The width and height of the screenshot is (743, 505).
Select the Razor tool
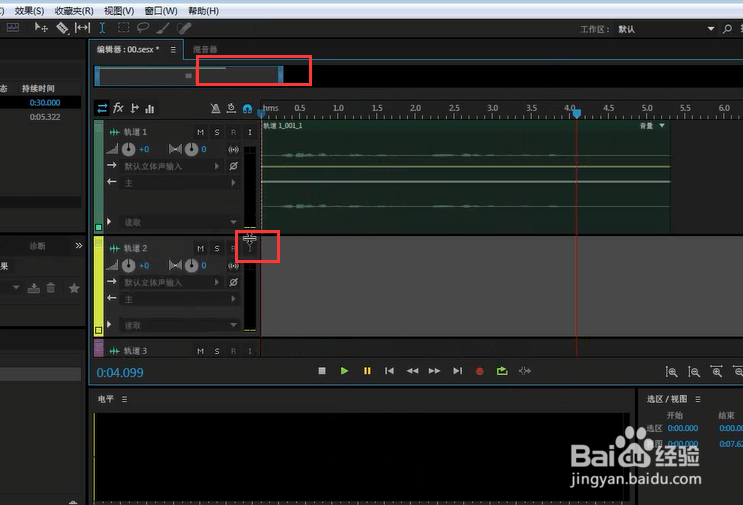(x=62, y=28)
